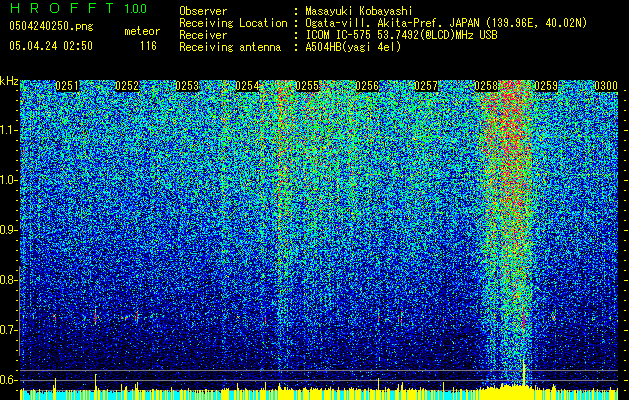Click the A504HB(yagi 4el) antenna text
The image size is (629, 400).
click(x=353, y=47)
